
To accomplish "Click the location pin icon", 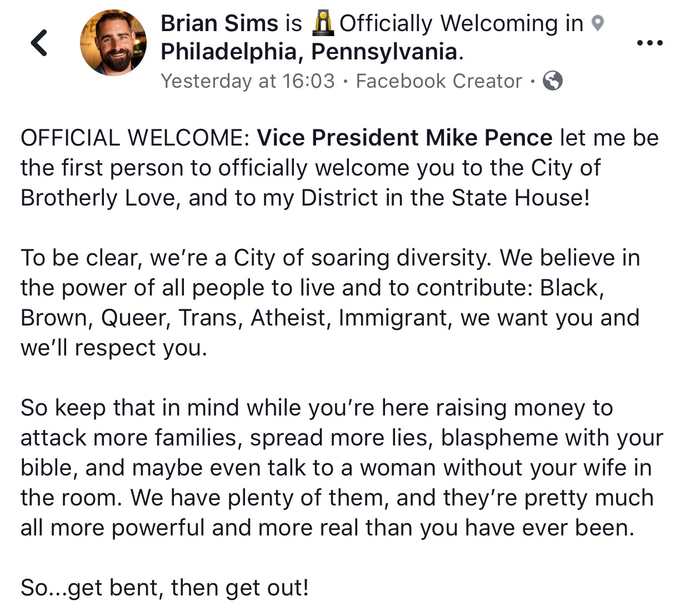I will tap(597, 23).
